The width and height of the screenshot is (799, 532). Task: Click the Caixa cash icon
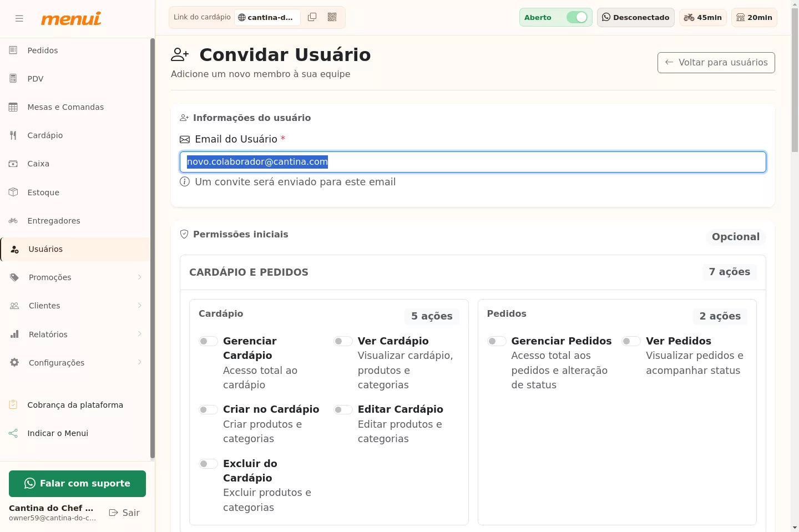point(13,164)
